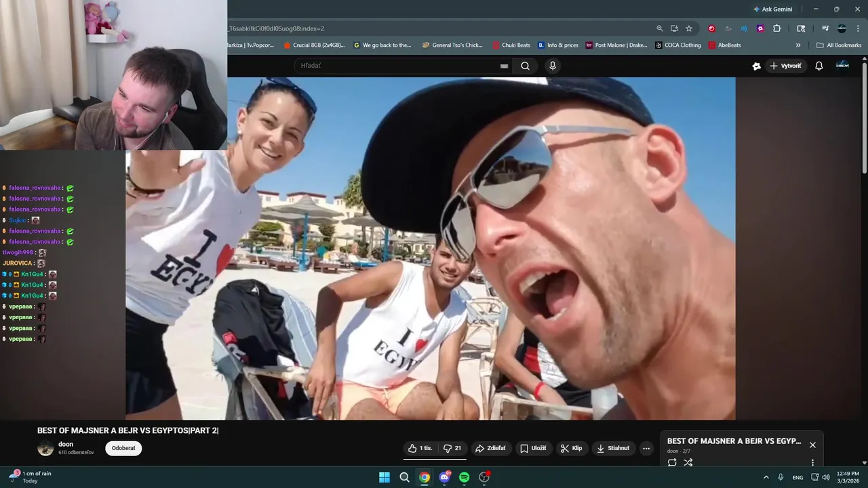Open the Crucial 8GB (2x4GB) bookmark

point(314,45)
